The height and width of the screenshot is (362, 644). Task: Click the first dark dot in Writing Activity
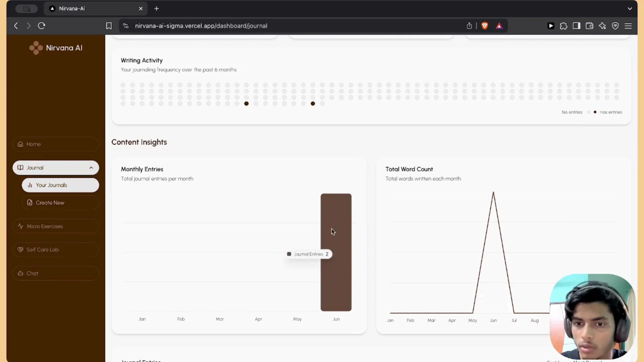tap(247, 104)
